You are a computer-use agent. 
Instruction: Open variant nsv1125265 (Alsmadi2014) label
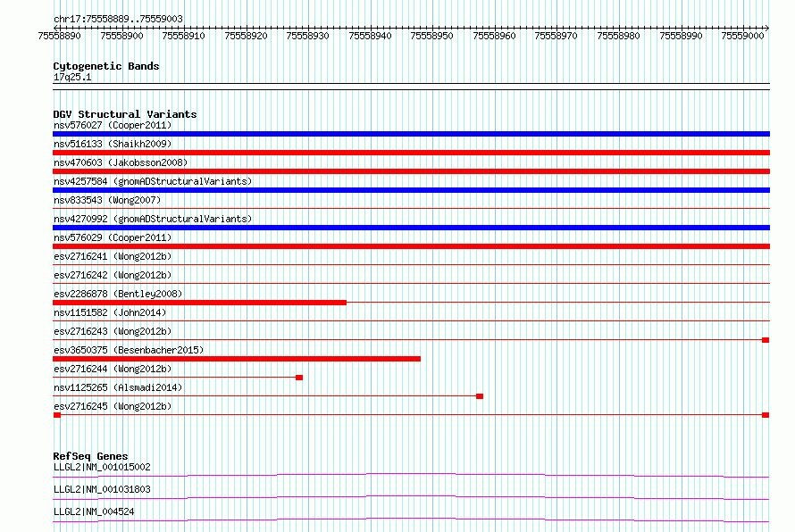118,387
